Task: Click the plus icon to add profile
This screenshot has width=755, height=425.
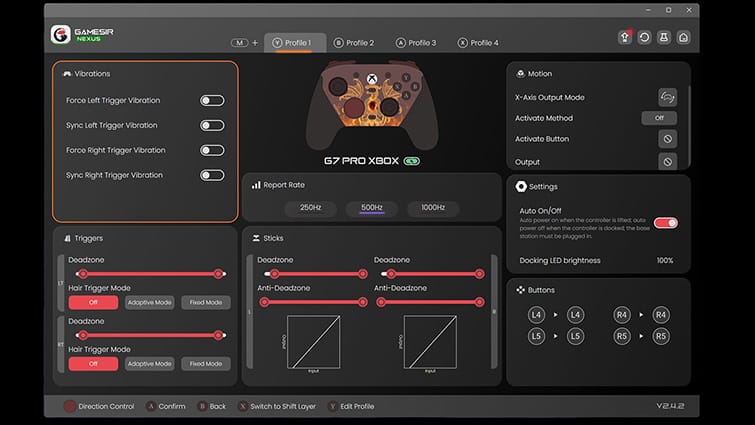Action: pos(255,43)
